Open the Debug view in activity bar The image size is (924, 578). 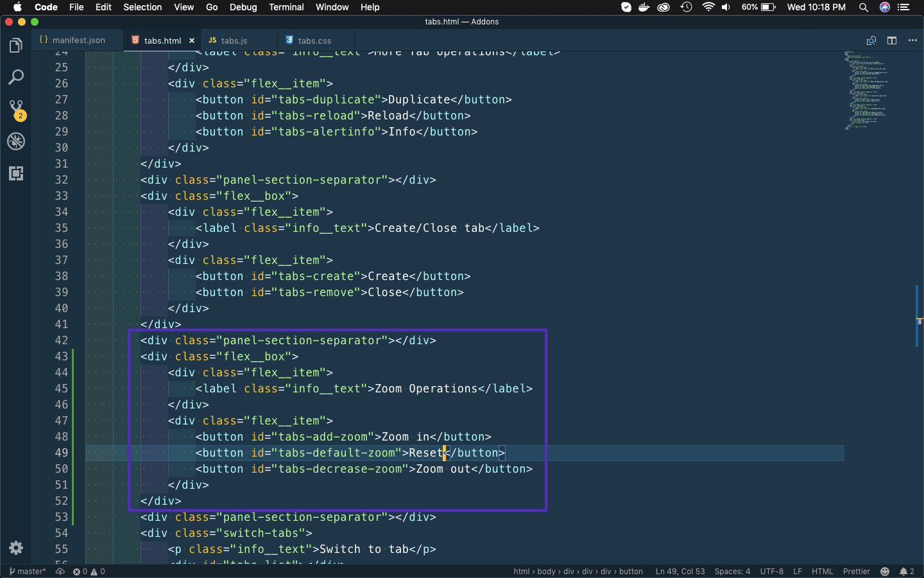coord(16,141)
